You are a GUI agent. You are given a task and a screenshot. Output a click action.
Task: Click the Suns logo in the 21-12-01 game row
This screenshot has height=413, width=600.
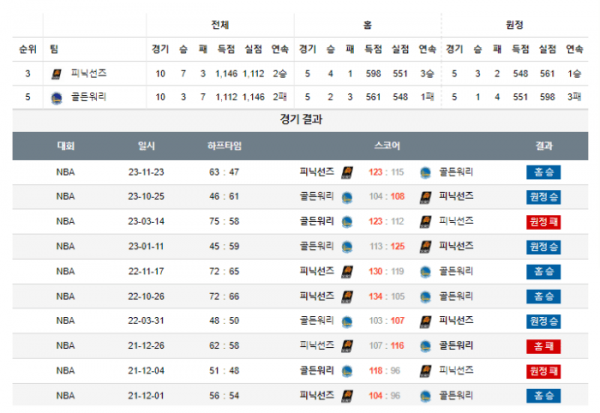[347, 396]
